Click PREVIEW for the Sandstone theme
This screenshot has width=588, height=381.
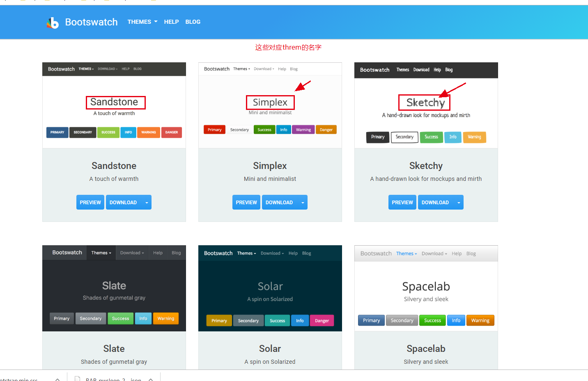pos(90,202)
